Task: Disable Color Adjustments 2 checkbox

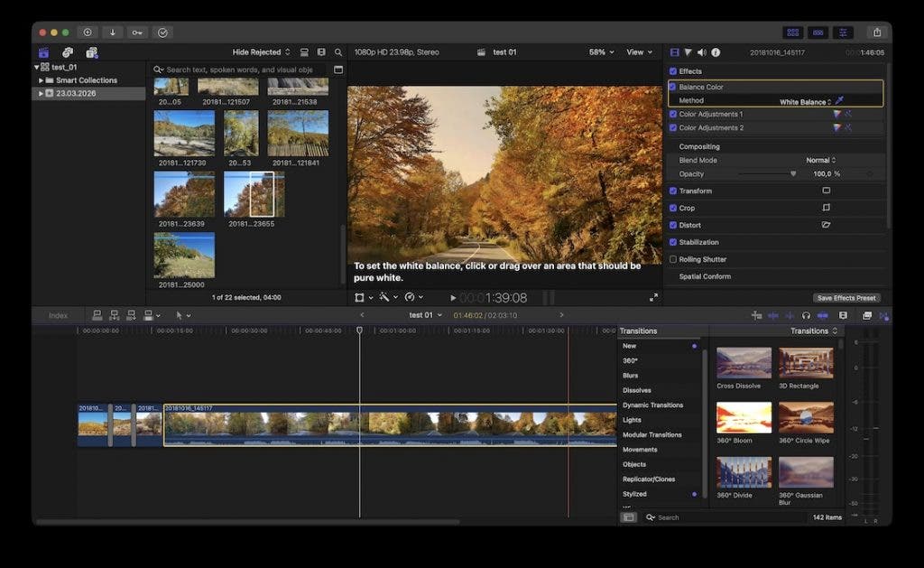Action: click(x=673, y=127)
